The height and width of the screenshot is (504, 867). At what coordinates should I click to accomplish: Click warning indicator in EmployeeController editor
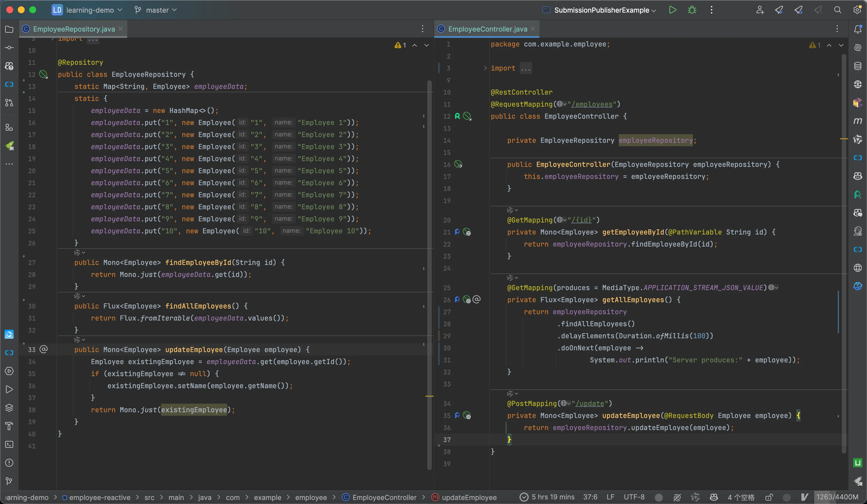[815, 45]
